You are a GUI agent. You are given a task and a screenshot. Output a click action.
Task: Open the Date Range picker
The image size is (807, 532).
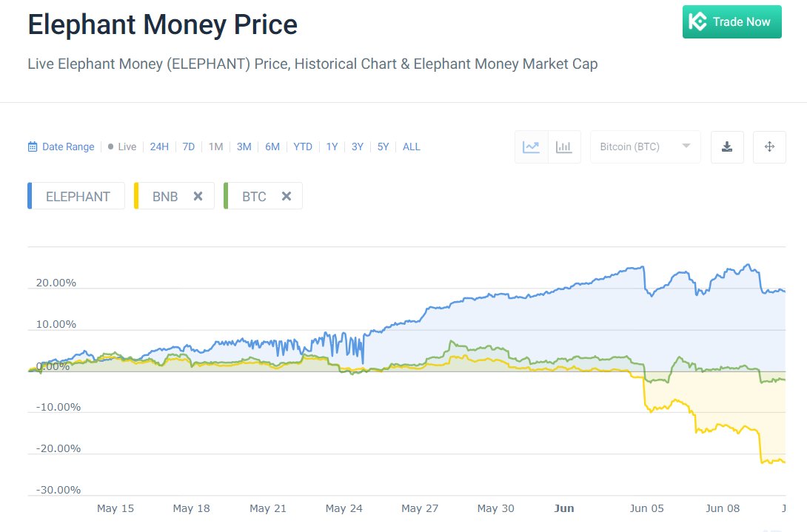tap(61, 147)
